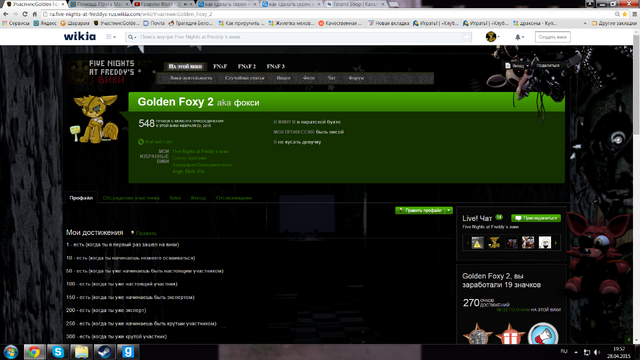This screenshot has height=360, width=640.
Task: Launch Steam from the taskbar
Action: [x=104, y=352]
